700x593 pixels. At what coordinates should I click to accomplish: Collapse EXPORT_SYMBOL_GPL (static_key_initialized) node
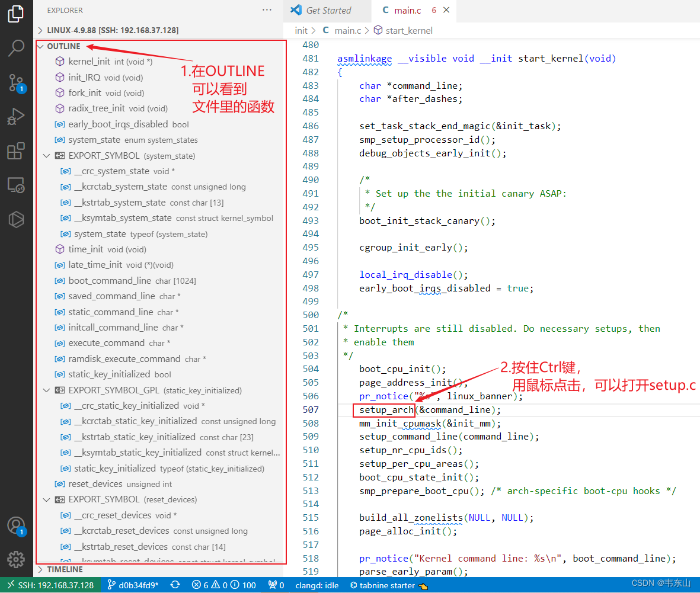pyautogui.click(x=46, y=390)
